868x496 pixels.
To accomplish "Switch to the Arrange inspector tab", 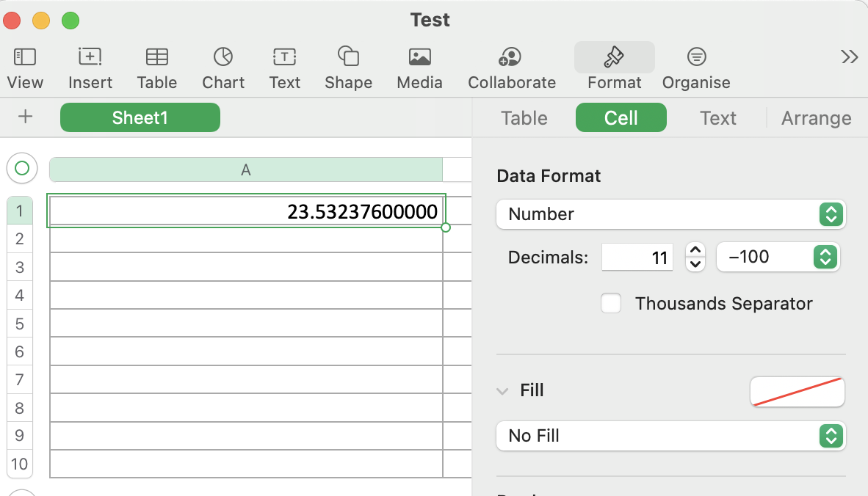I will click(816, 118).
